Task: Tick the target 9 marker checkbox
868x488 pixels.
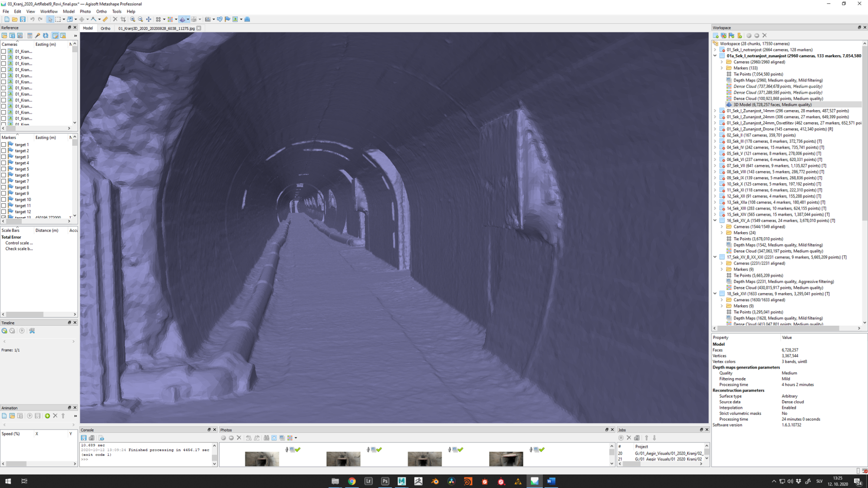Action: [x=4, y=193]
